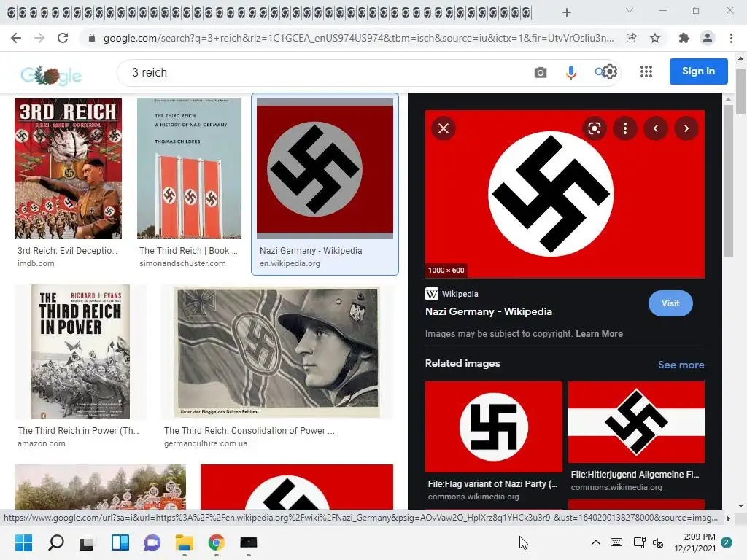Viewport: 747px width, 560px height.
Task: Show the previous image in the preview
Action: [x=656, y=128]
